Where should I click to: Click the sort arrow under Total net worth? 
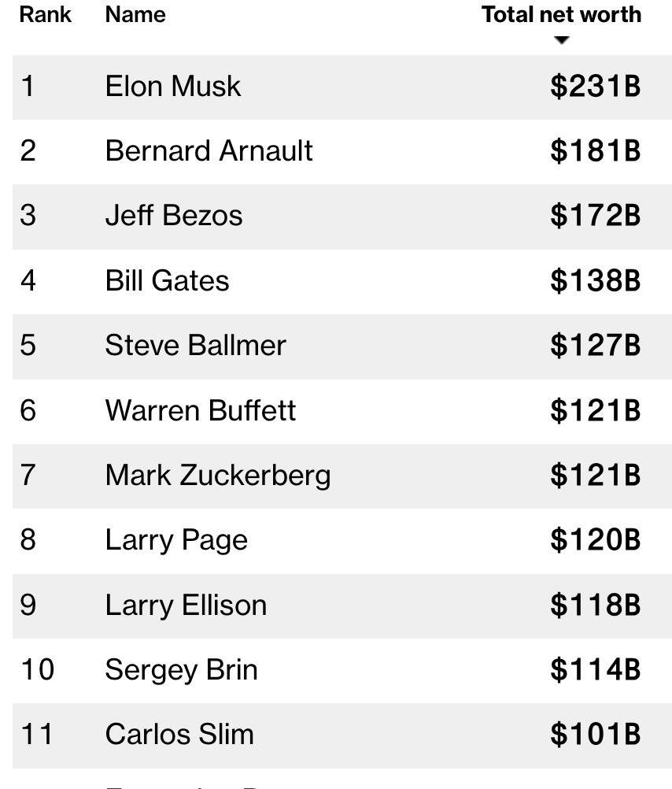point(560,41)
